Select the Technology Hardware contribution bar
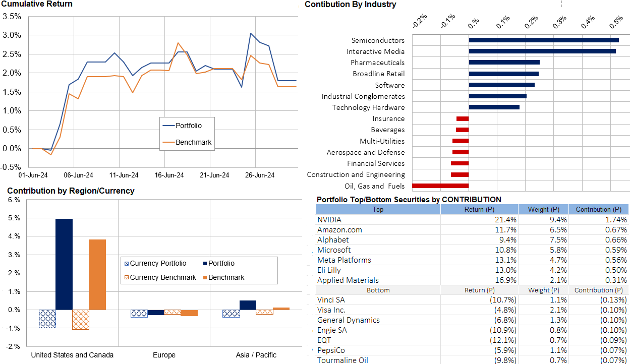The width and height of the screenshot is (630, 364). 494,107
